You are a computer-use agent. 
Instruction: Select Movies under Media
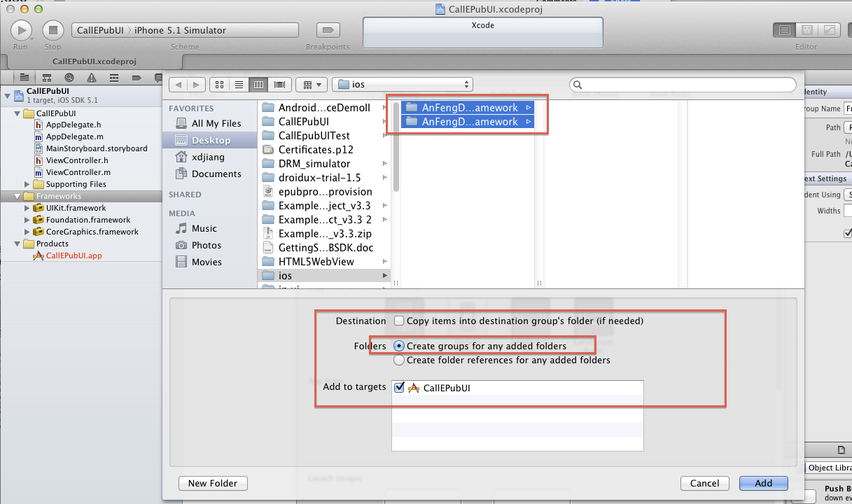click(x=199, y=262)
